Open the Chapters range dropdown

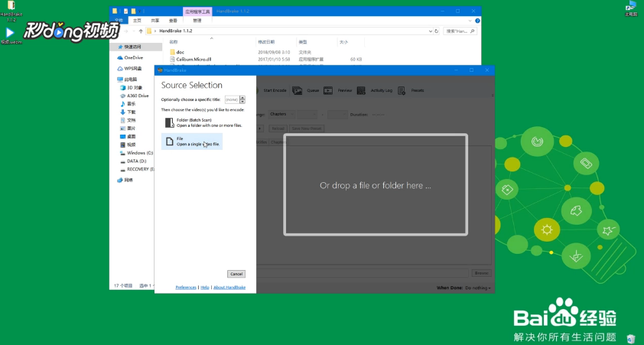tap(281, 114)
